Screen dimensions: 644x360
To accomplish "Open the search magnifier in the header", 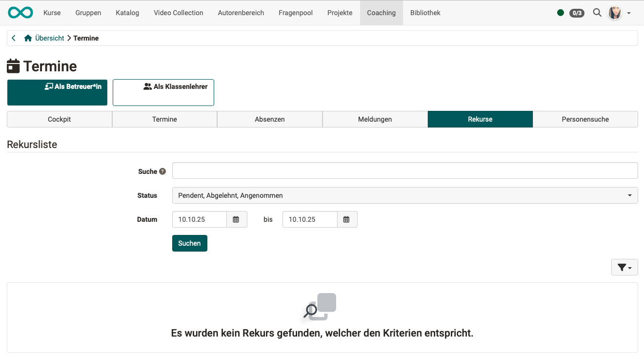I will coord(597,13).
